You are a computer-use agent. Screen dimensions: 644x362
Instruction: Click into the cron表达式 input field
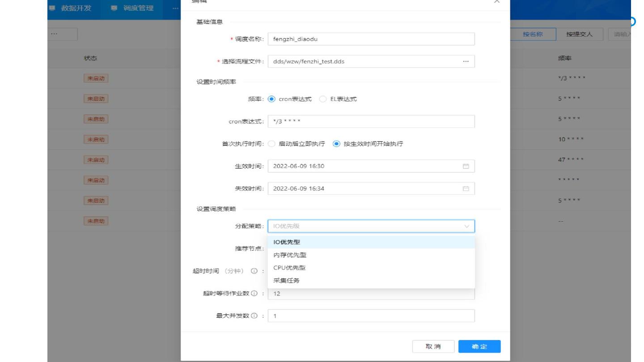point(371,122)
